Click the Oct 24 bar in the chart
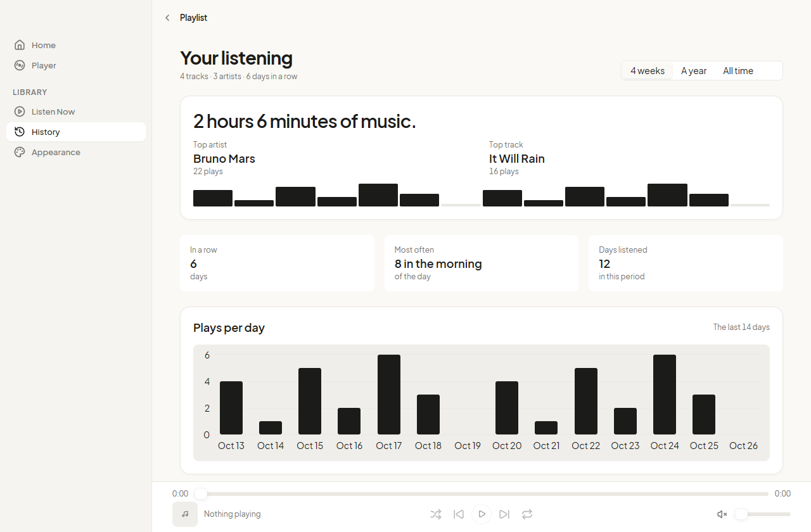 pos(665,395)
